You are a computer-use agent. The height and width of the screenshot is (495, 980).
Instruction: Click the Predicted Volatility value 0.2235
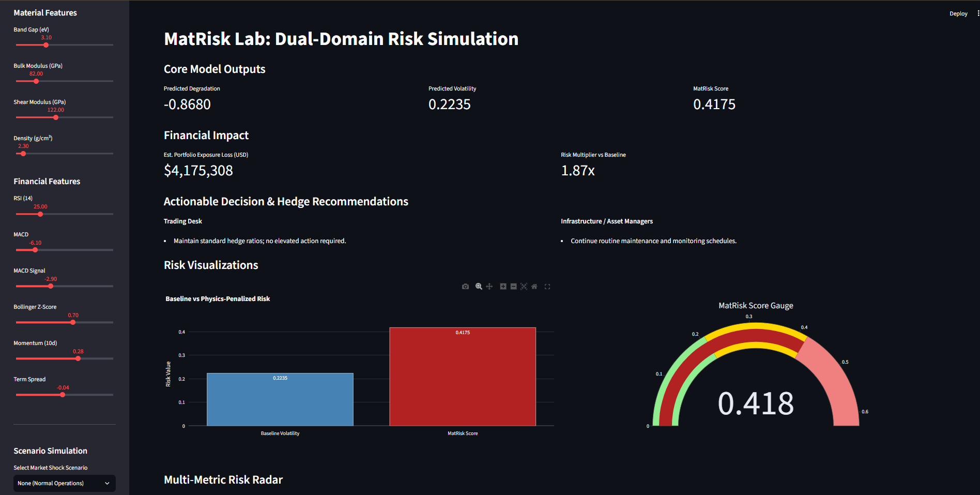click(450, 104)
